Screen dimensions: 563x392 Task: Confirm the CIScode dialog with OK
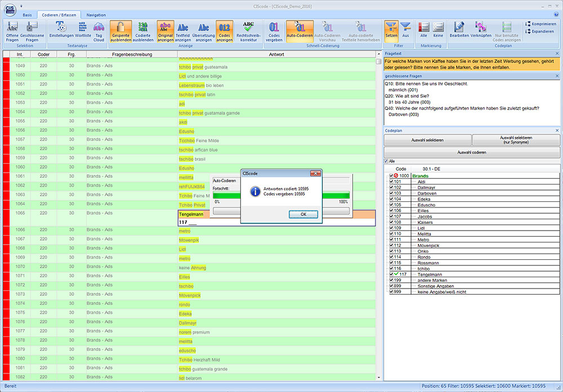point(303,214)
